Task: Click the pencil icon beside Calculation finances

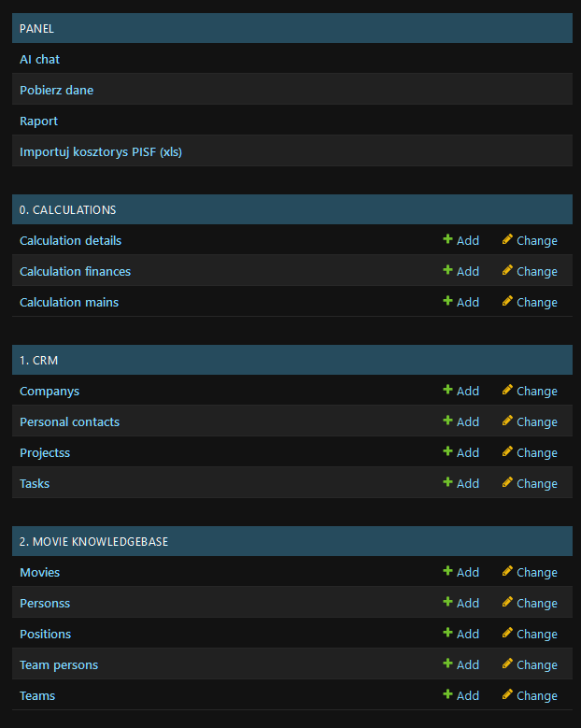Action: click(x=507, y=270)
